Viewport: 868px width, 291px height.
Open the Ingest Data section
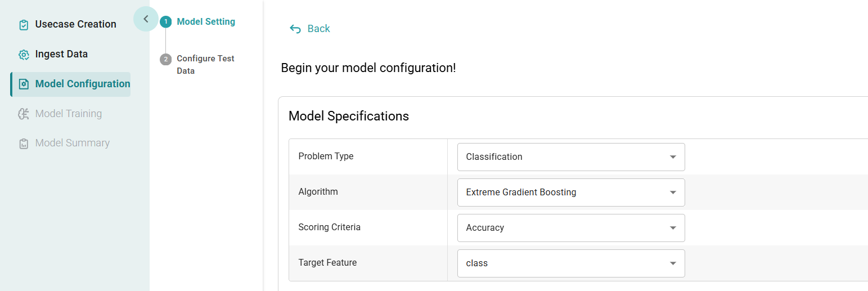(61, 54)
